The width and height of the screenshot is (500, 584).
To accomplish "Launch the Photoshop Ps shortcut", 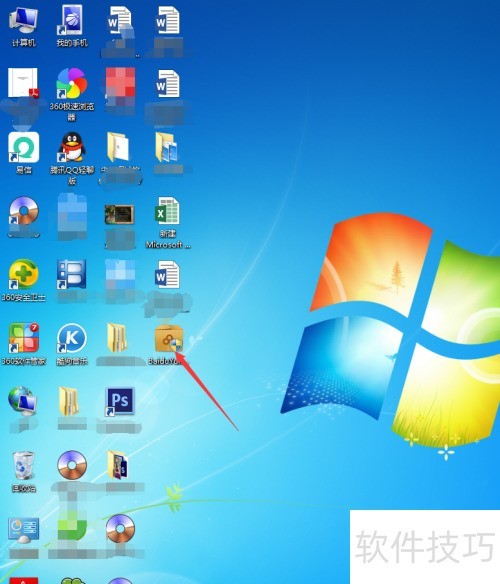I will point(119,402).
